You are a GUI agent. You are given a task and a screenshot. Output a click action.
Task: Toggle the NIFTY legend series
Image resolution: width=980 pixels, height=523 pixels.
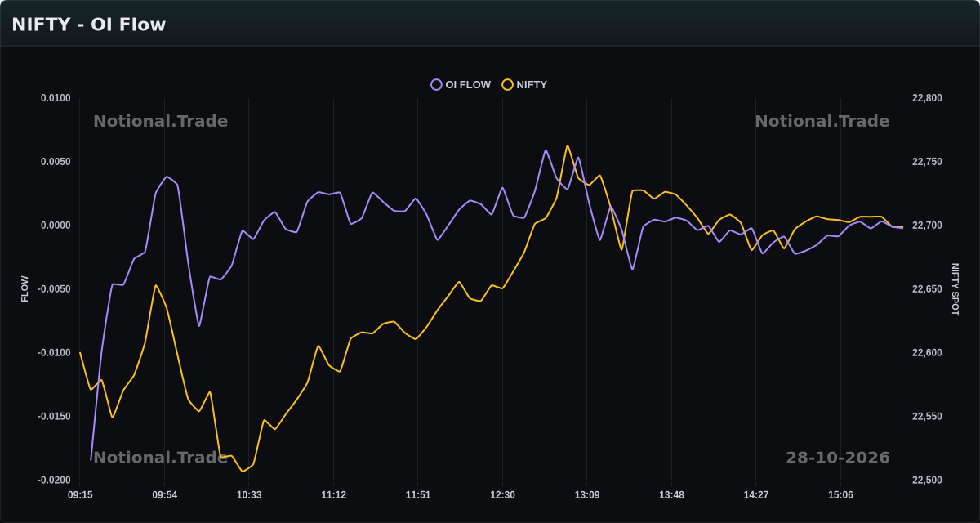524,85
